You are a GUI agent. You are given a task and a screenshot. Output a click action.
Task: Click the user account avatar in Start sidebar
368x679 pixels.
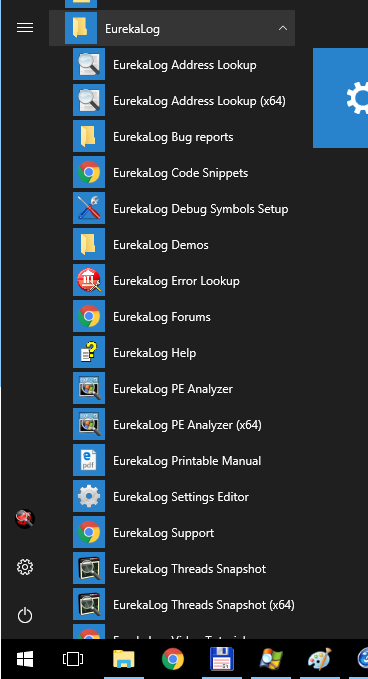(25, 518)
